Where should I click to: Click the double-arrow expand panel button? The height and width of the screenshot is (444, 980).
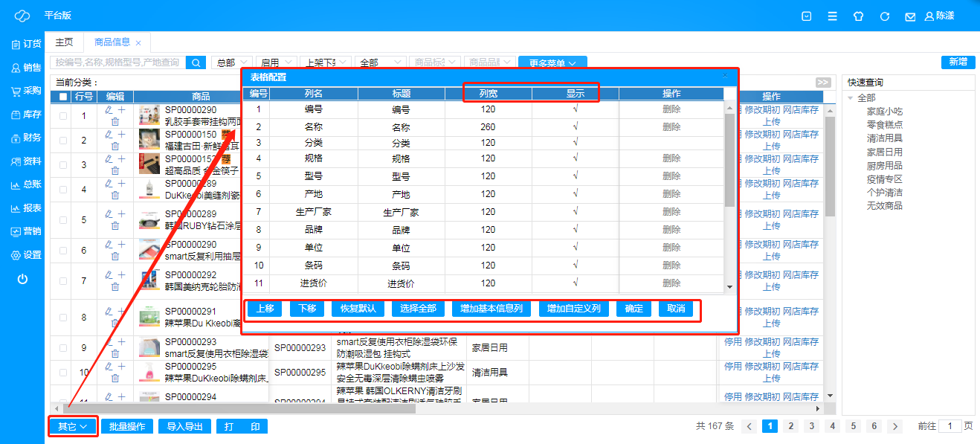[x=822, y=83]
